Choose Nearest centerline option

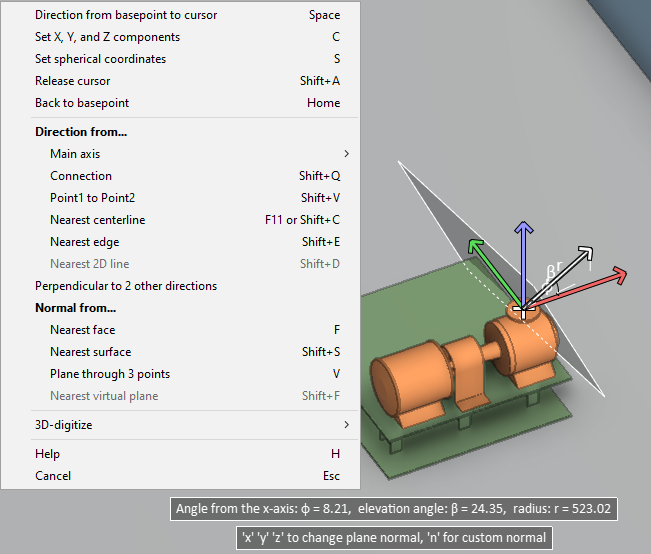click(97, 220)
